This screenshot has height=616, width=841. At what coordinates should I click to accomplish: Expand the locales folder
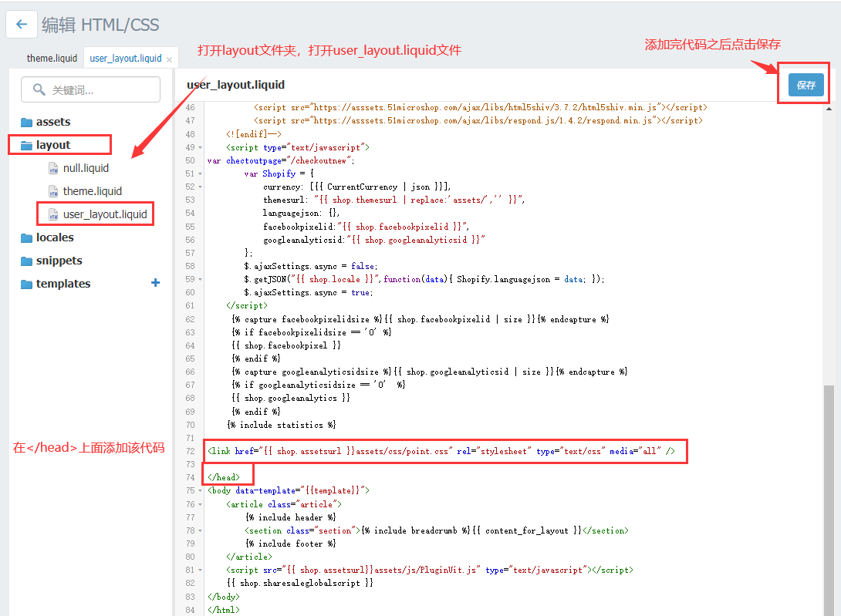click(x=55, y=237)
